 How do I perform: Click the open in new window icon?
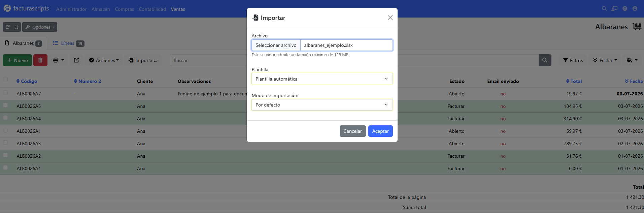tap(76, 60)
